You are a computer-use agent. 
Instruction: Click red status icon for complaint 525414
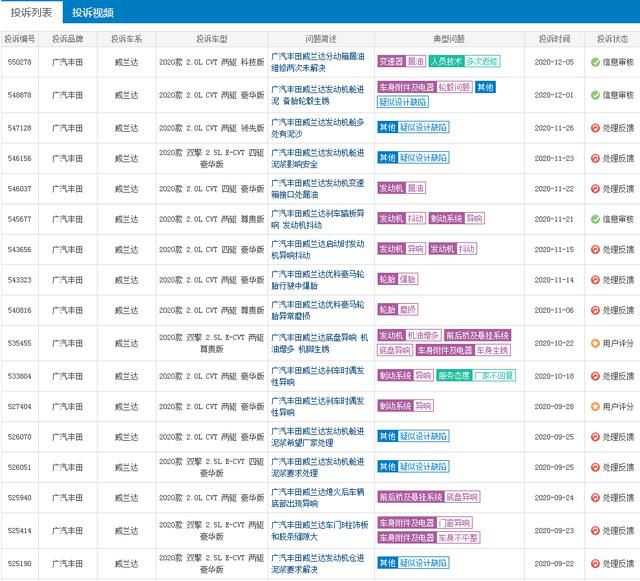pyautogui.click(x=595, y=531)
